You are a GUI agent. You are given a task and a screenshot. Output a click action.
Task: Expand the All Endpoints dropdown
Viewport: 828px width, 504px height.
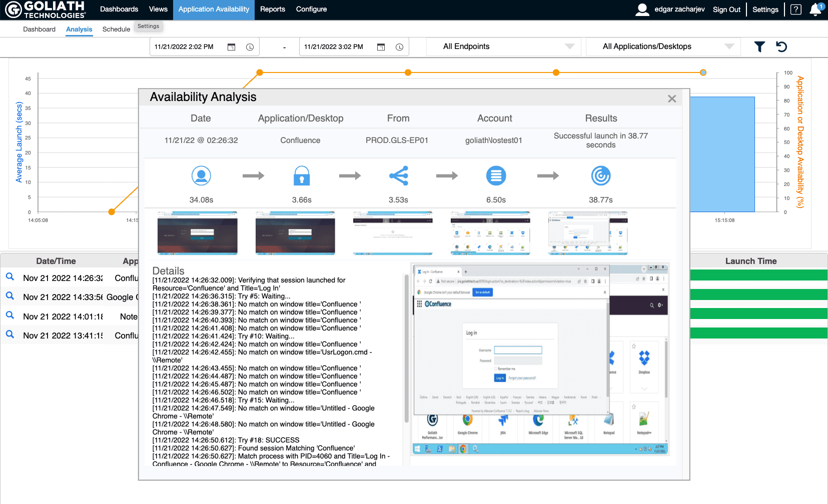[504, 46]
